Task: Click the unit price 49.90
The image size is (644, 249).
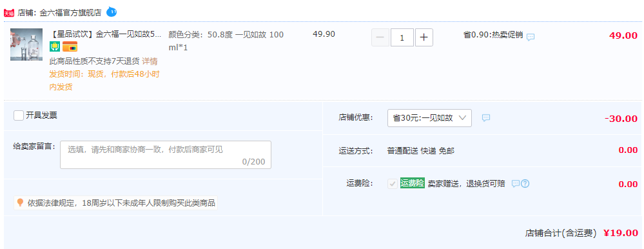Action: click(324, 34)
